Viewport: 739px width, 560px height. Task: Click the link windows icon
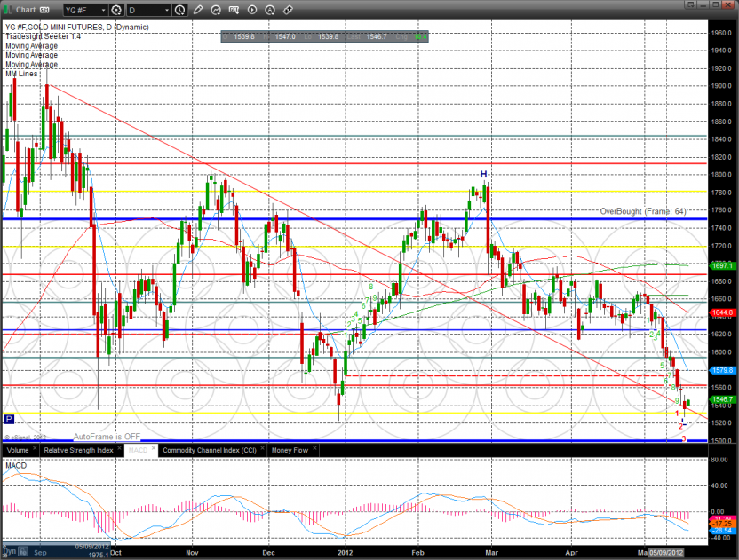point(288,10)
